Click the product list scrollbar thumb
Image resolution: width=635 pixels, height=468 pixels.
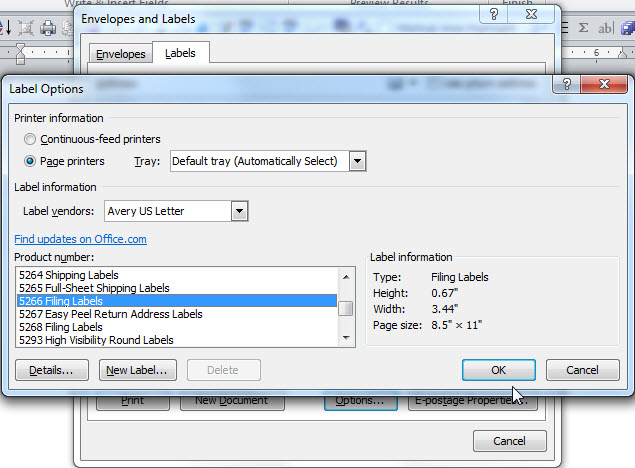pos(346,308)
